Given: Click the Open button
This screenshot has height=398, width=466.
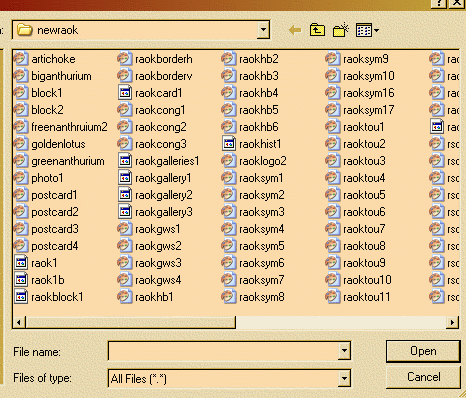Looking at the screenshot, I should click(x=423, y=351).
